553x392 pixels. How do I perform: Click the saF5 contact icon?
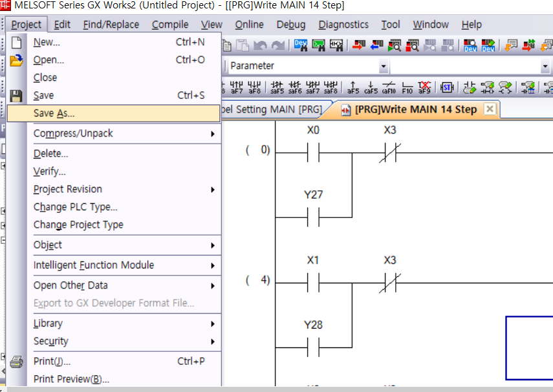coord(277,87)
